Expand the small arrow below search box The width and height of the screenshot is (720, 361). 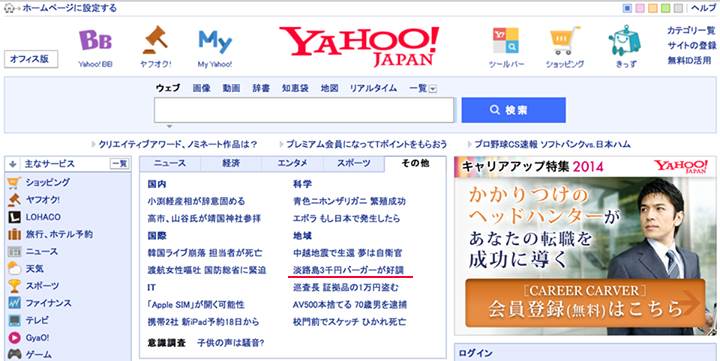click(169, 126)
